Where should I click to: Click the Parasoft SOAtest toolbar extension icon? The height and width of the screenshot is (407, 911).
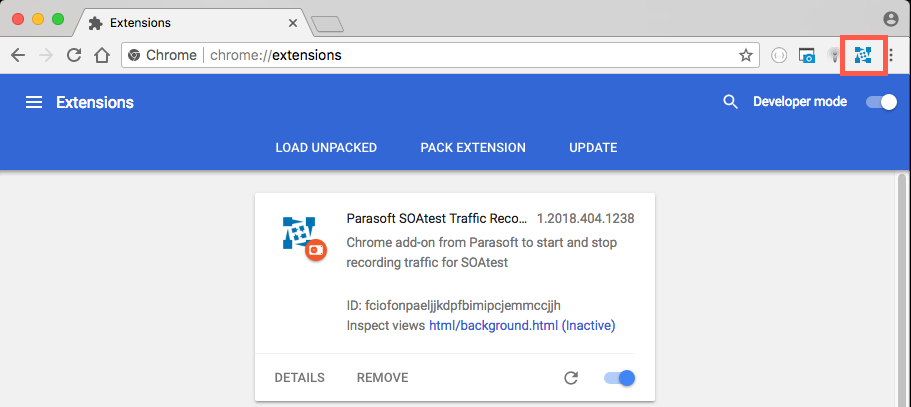pos(863,55)
